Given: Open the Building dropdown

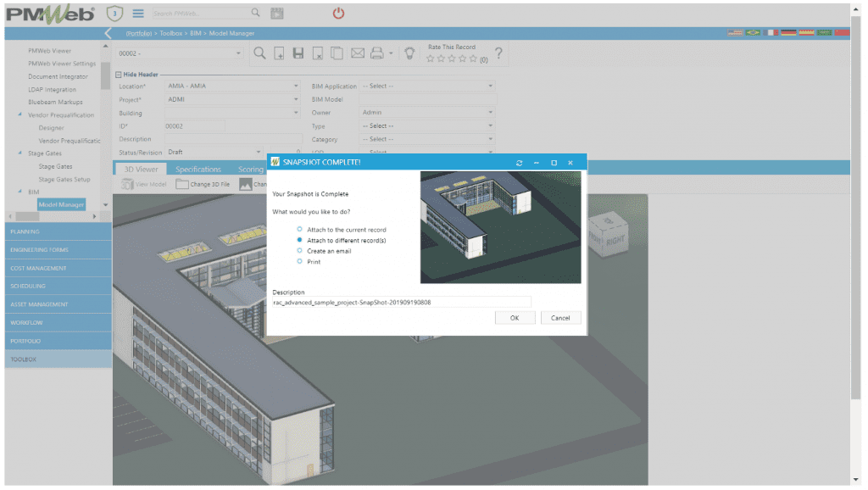Looking at the screenshot, I should [296, 113].
